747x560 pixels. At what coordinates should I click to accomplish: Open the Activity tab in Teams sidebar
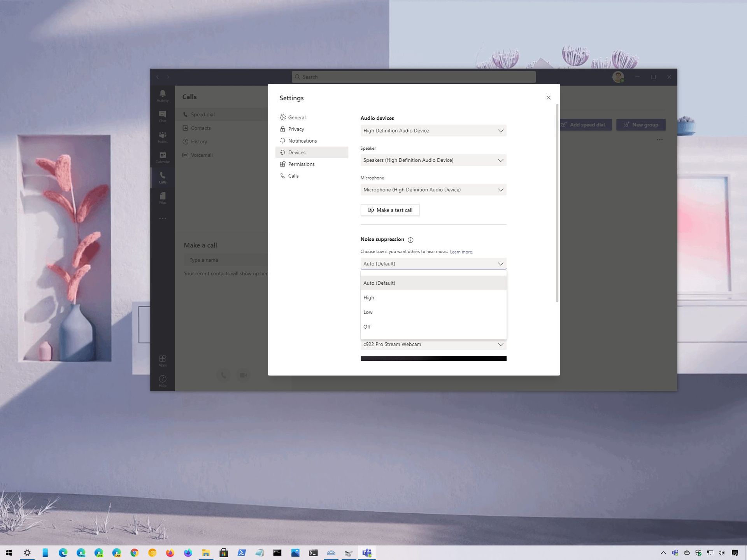coord(162,95)
